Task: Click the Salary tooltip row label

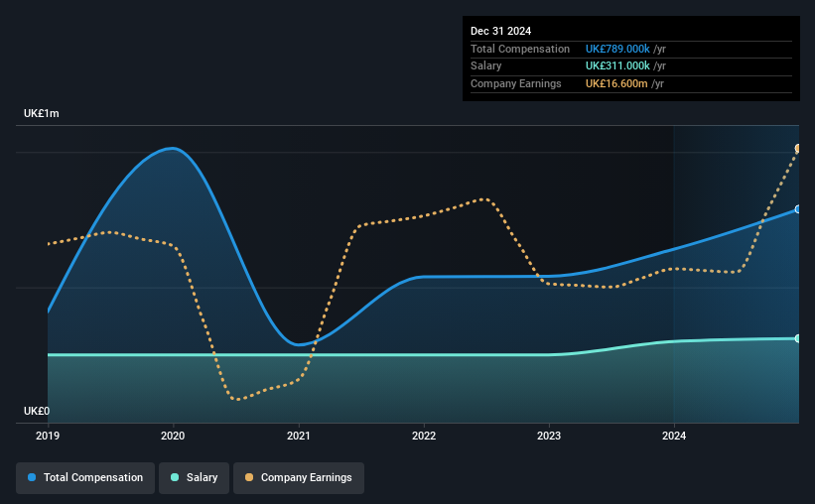Action: (x=486, y=66)
